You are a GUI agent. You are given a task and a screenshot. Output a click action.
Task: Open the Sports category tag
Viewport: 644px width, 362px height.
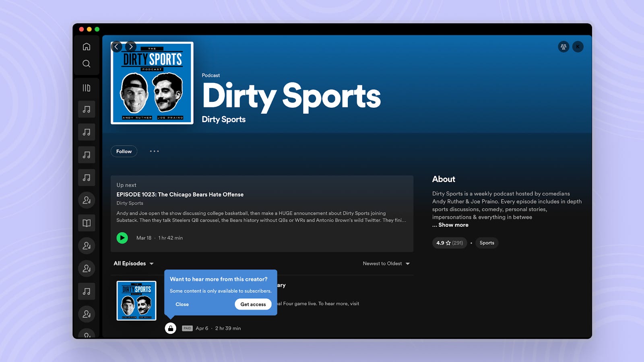click(x=487, y=243)
